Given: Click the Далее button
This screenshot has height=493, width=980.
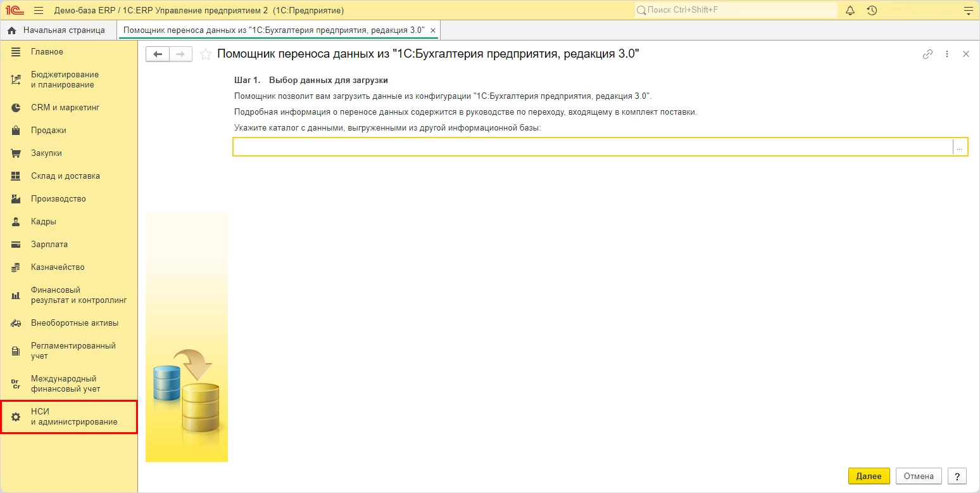Looking at the screenshot, I should coord(869,476).
